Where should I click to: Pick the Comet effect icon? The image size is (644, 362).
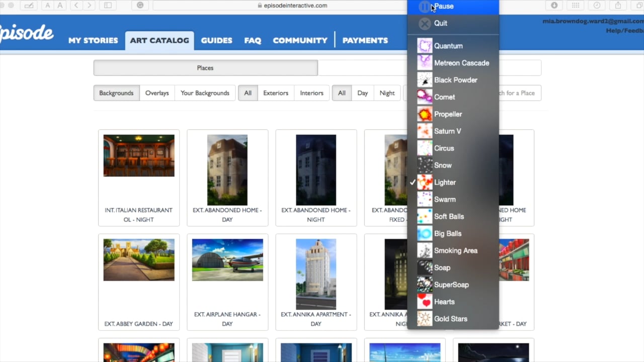425,97
